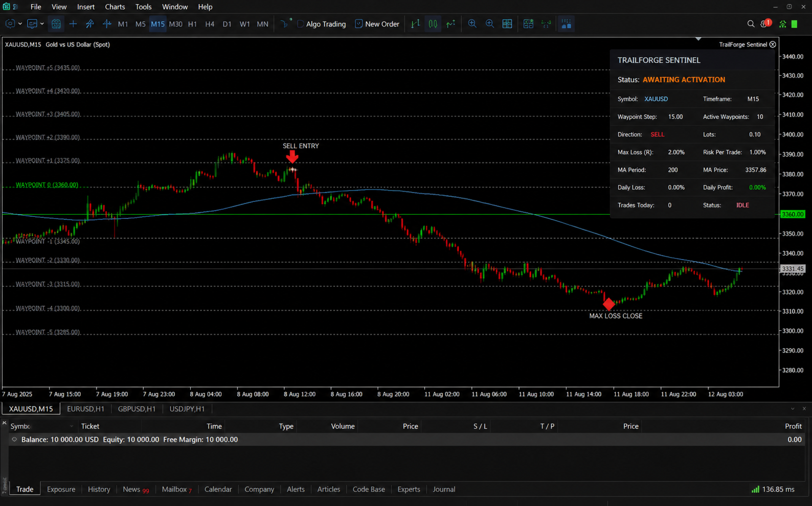The width and height of the screenshot is (812, 506).
Task: Switch chart to M5 timeframe
Action: point(140,24)
